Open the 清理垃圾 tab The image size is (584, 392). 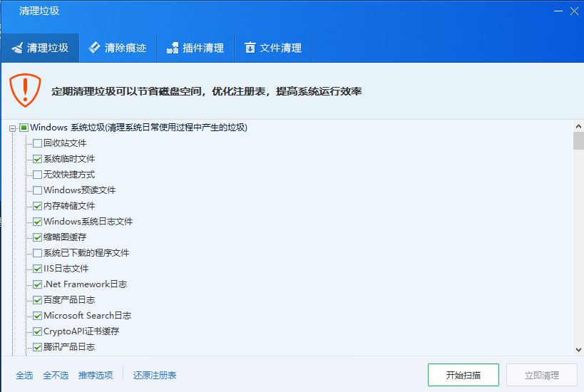[x=40, y=48]
